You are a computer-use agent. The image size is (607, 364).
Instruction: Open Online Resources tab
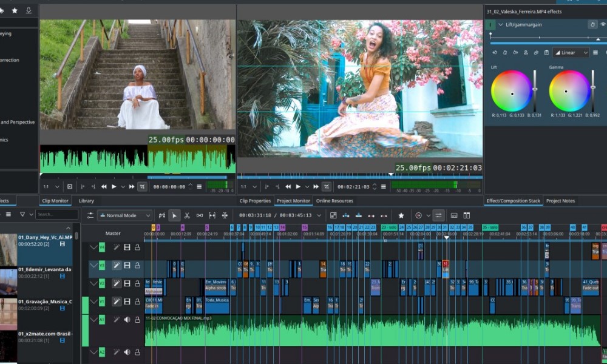(334, 201)
